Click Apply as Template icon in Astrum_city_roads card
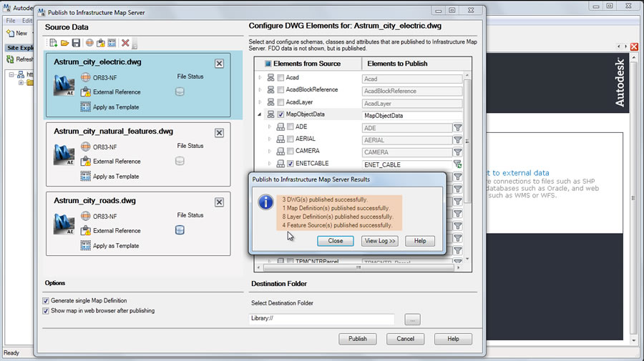This screenshot has height=361, width=644. pos(85,245)
